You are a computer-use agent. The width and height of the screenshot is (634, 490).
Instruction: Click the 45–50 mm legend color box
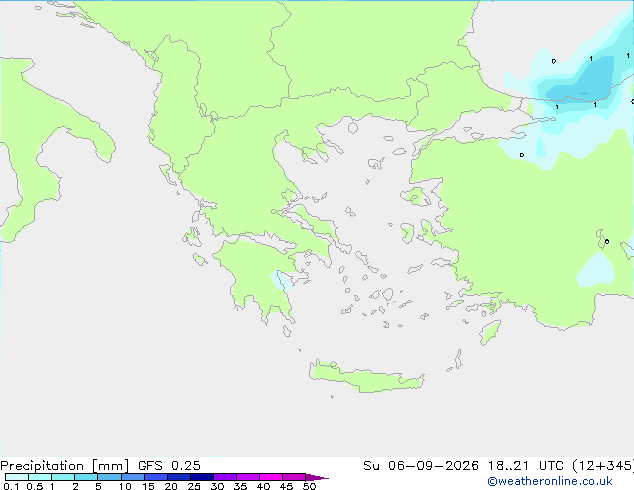click(294, 477)
